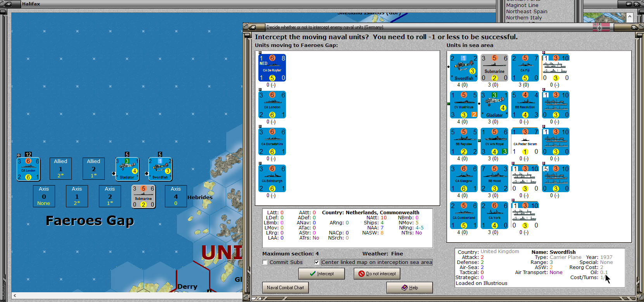Select the convoy counter showing 5 3 10

556,179
